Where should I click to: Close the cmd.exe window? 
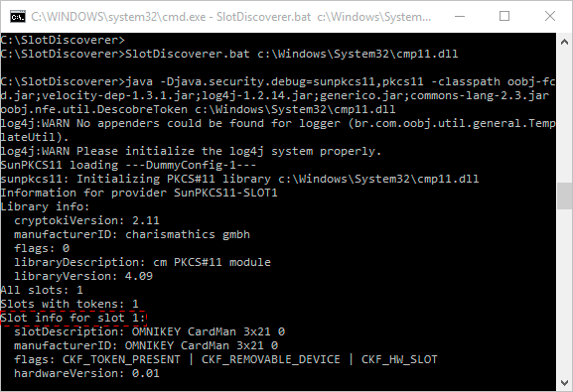pyautogui.click(x=549, y=17)
